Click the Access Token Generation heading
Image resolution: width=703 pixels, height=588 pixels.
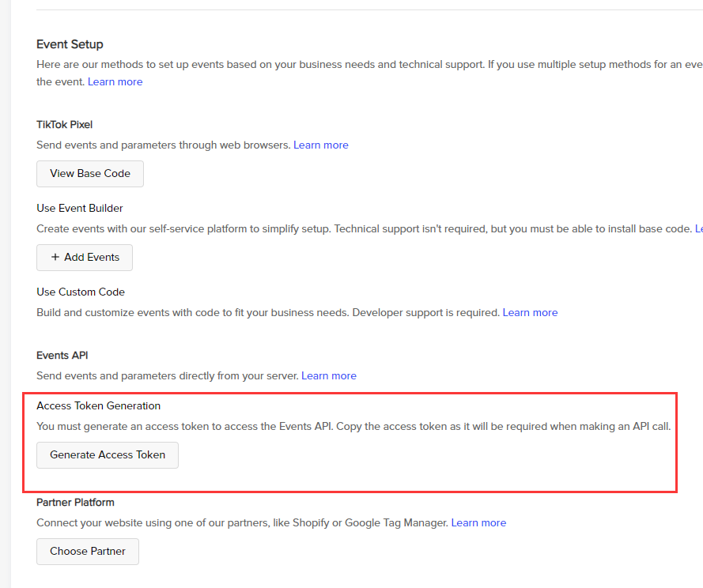(x=99, y=406)
